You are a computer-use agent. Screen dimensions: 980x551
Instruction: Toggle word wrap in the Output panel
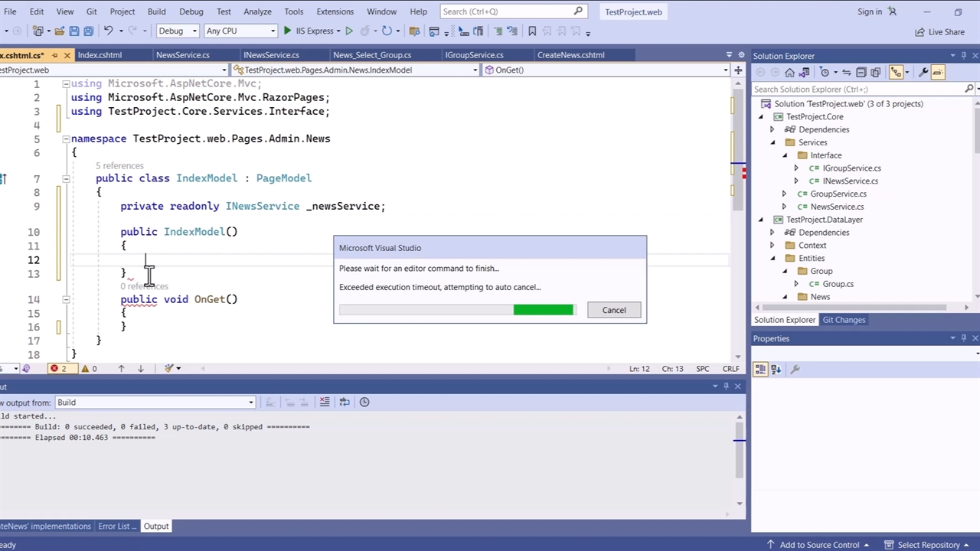coord(345,403)
